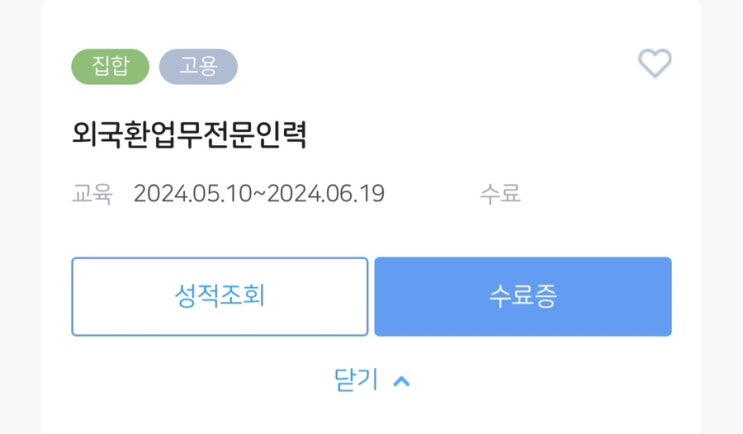Open 성적조회 to view grades
This screenshot has width=743, height=434.
coord(219,297)
